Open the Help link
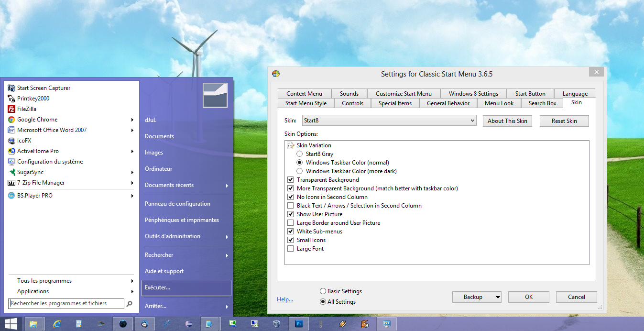This screenshot has width=644, height=331. coord(284,299)
